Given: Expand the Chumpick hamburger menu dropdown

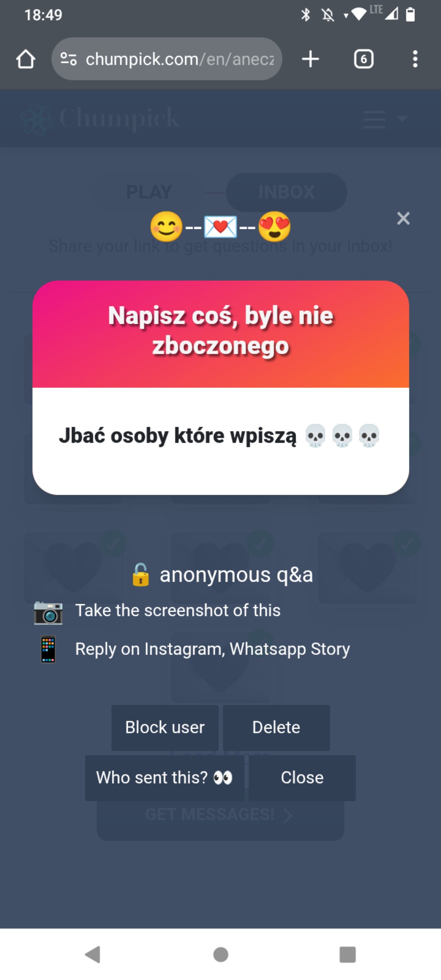Looking at the screenshot, I should click(385, 119).
